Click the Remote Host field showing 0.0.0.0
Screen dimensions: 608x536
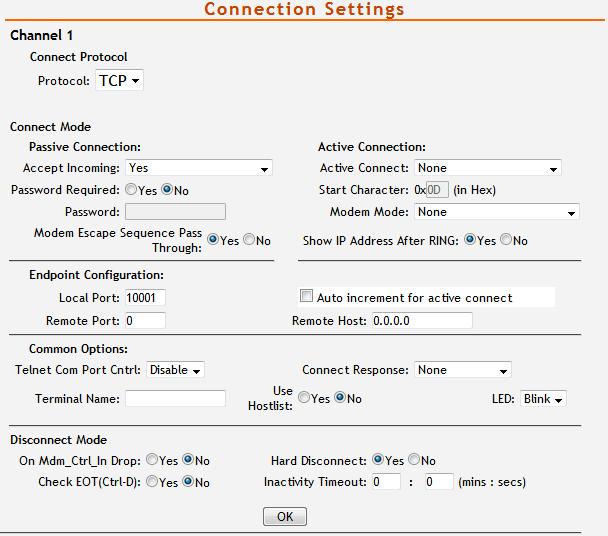[422, 321]
